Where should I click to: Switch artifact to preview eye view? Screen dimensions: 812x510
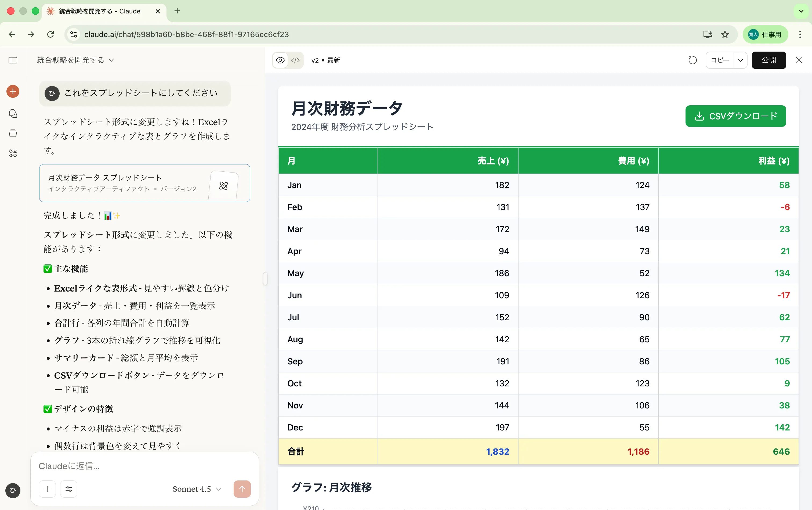(280, 60)
